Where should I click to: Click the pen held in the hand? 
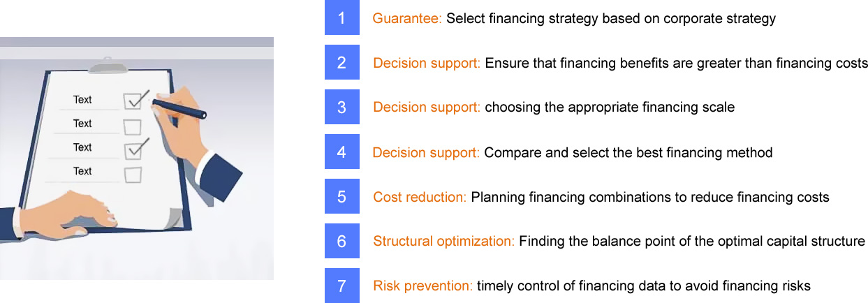[179, 108]
